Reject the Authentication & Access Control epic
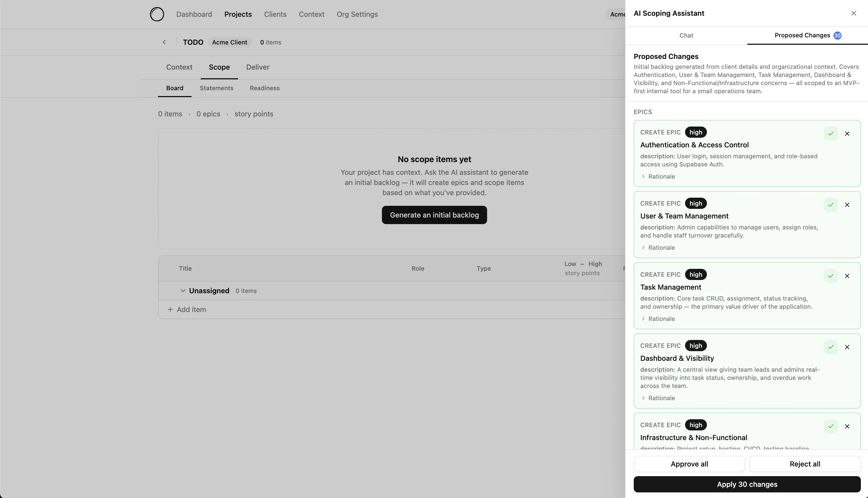Image resolution: width=868 pixels, height=498 pixels. point(847,134)
